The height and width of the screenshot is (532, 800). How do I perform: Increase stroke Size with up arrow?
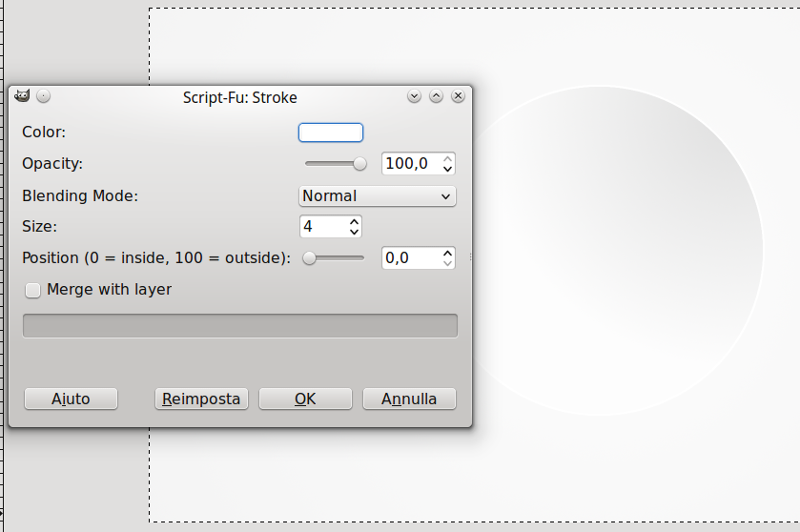point(354,222)
